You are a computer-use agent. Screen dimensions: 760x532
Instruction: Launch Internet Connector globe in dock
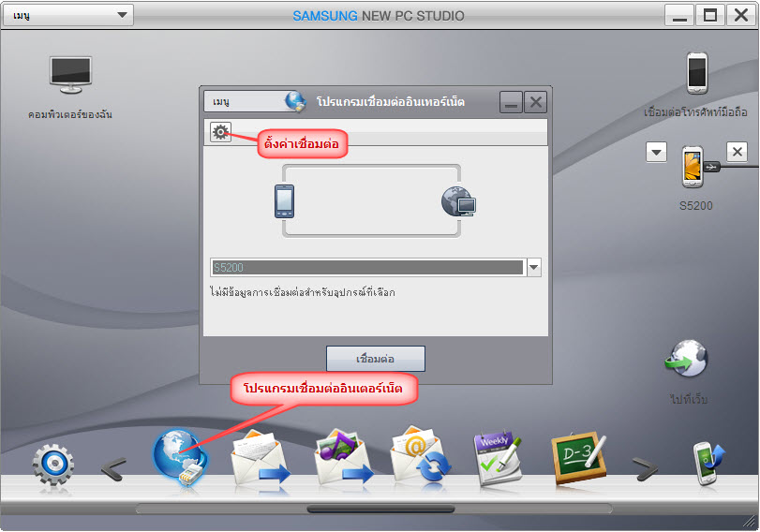(x=180, y=458)
